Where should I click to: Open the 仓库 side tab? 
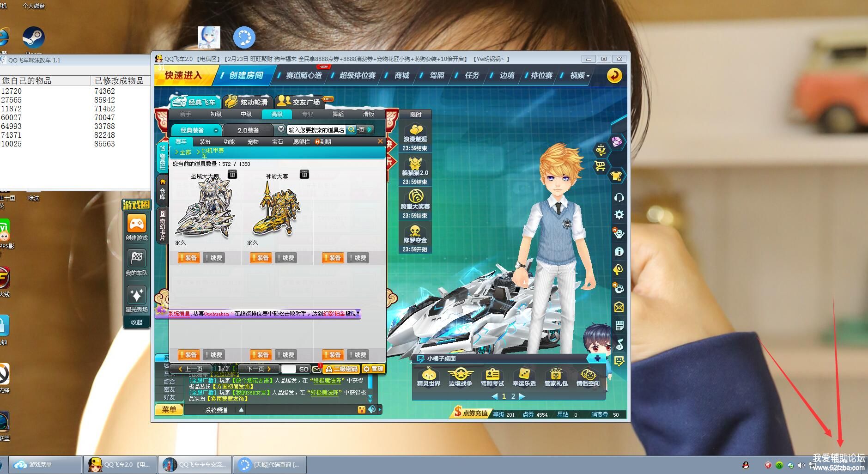(x=163, y=189)
